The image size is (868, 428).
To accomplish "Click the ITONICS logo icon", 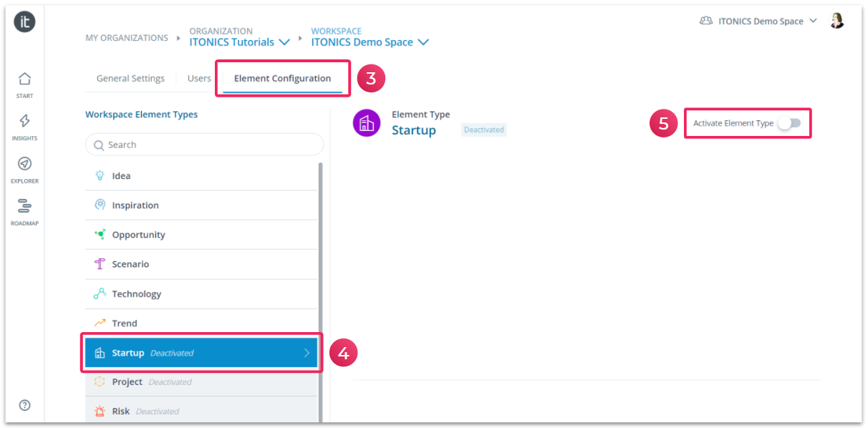I will (24, 21).
